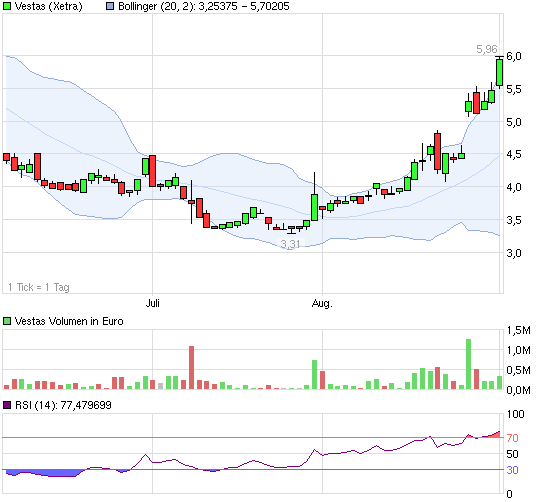Viewport: 545px width, 502px height.
Task: Click the '1 Tick = 1 Tag' note
Action: pos(39,287)
